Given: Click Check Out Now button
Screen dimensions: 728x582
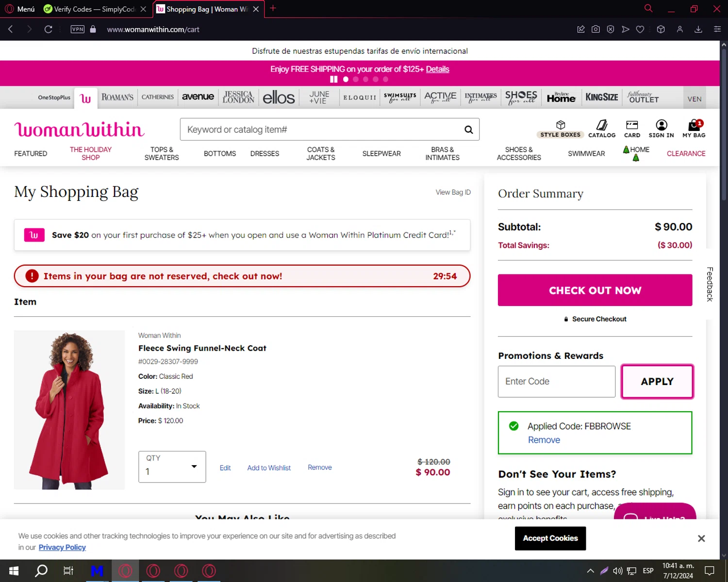Looking at the screenshot, I should point(595,290).
